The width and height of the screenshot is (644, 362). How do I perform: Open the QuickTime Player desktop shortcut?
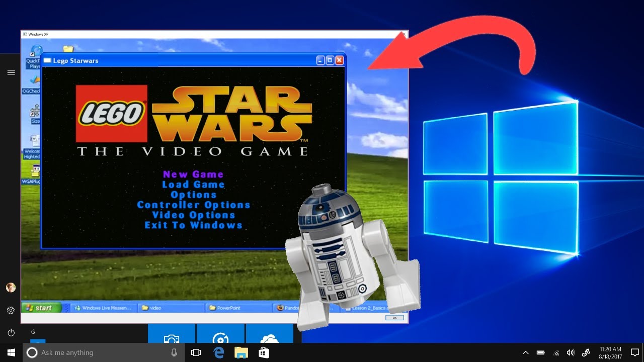(x=35, y=56)
